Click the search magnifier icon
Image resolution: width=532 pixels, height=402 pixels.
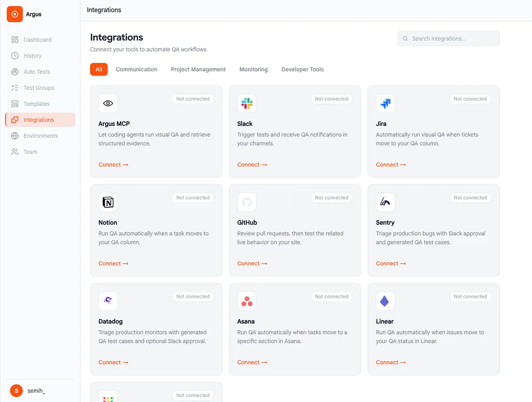[405, 39]
